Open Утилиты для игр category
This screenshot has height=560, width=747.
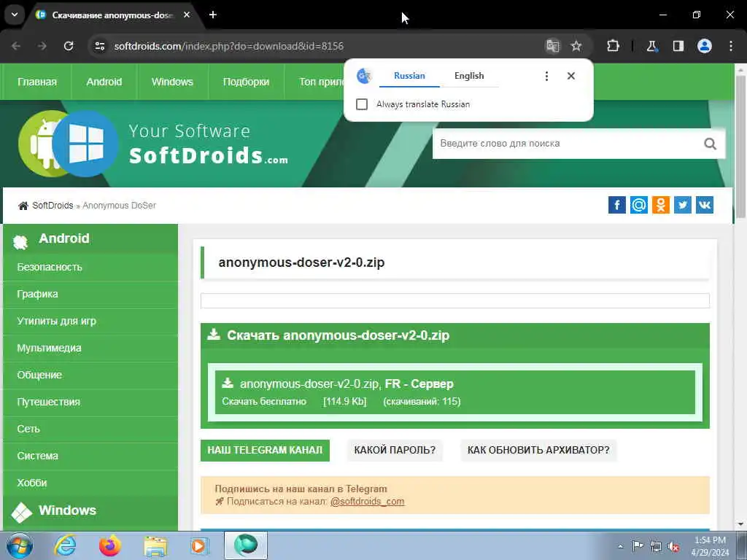[90, 321]
